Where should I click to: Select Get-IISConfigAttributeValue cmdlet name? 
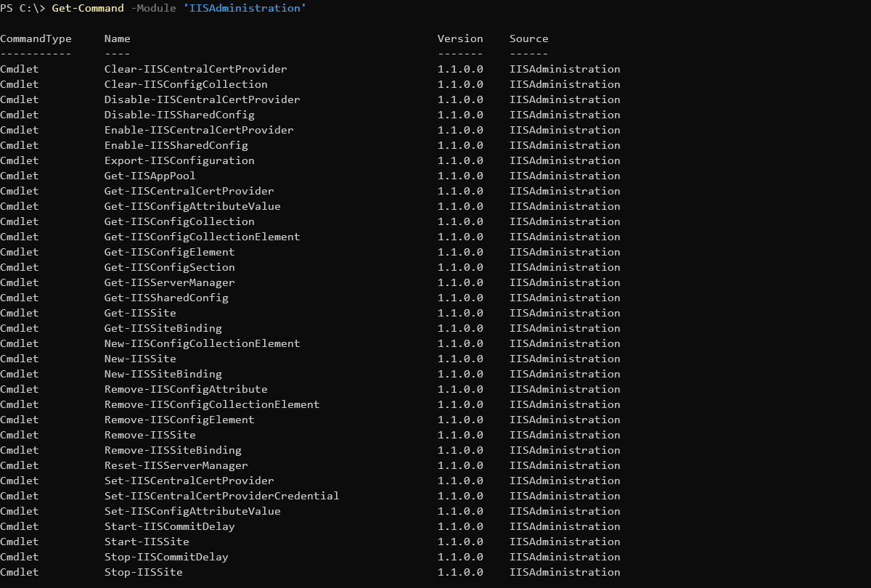[x=192, y=206]
